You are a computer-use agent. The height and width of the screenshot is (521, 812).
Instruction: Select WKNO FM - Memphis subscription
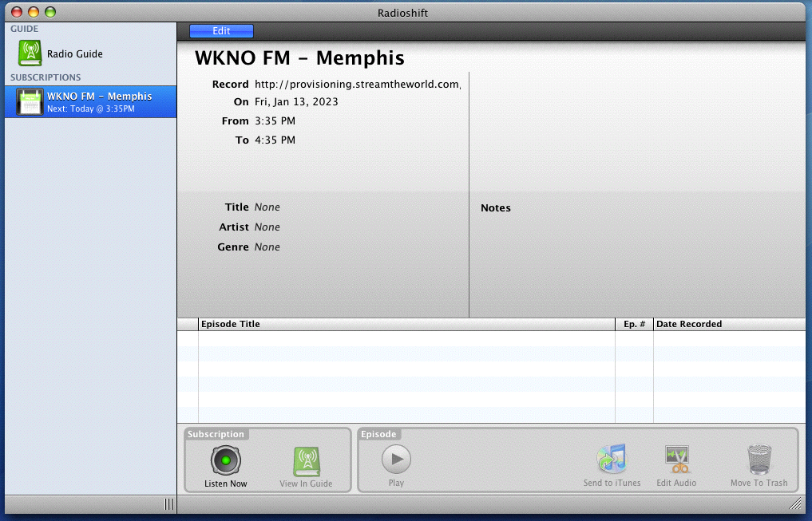coord(91,102)
